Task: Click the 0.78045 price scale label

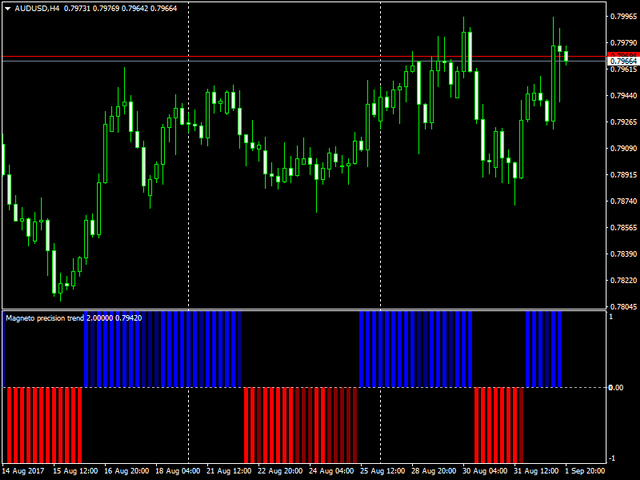Action: pos(623,307)
